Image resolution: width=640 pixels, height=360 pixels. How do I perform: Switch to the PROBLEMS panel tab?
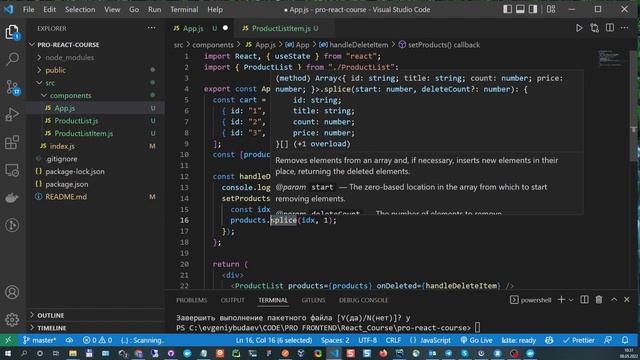coord(191,300)
